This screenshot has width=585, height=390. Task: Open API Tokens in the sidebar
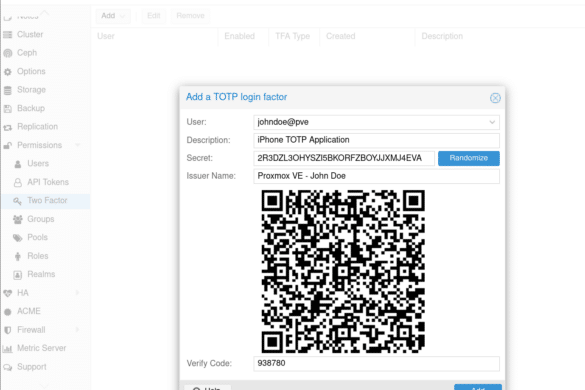(x=48, y=182)
